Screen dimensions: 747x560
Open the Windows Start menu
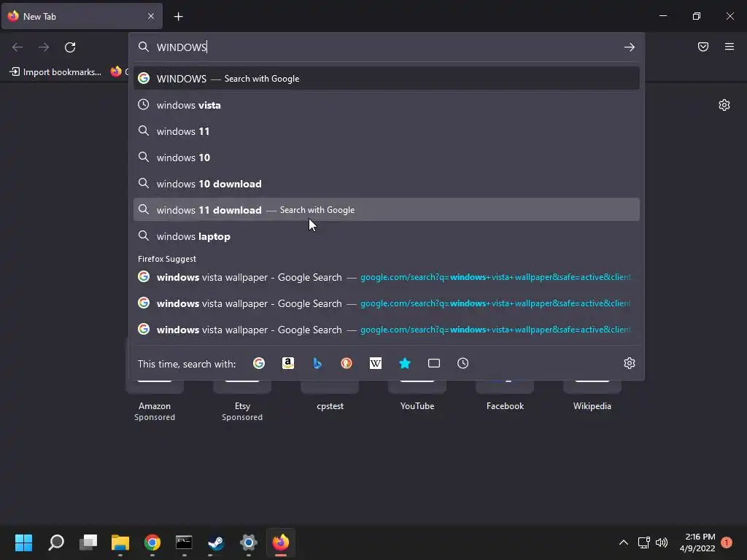point(23,542)
